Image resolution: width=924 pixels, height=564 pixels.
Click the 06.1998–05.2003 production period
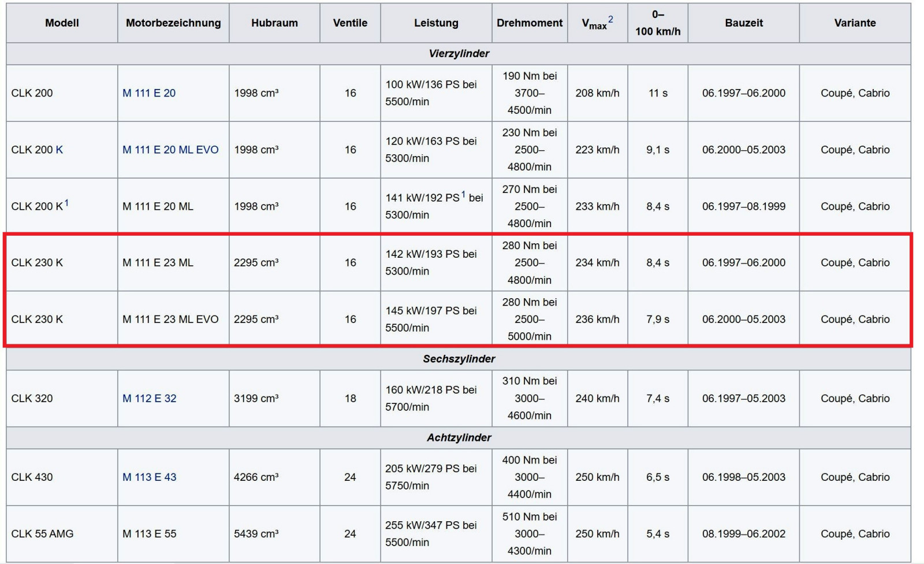click(x=744, y=477)
